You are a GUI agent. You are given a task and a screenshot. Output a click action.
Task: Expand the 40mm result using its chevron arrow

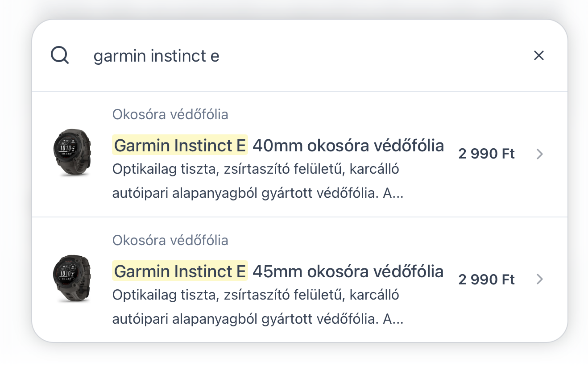540,154
